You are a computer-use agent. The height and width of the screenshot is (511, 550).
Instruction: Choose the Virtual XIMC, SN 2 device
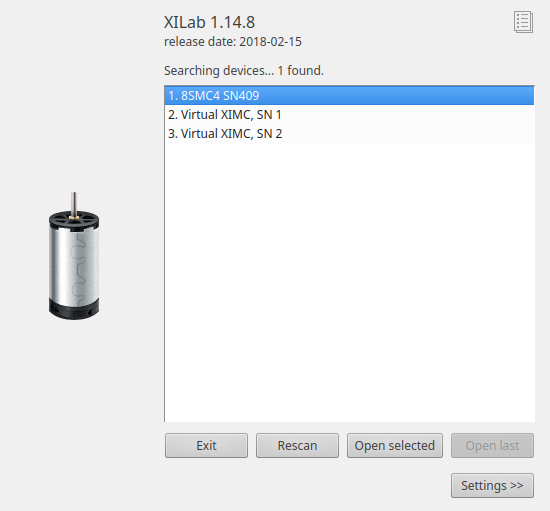pos(349,133)
